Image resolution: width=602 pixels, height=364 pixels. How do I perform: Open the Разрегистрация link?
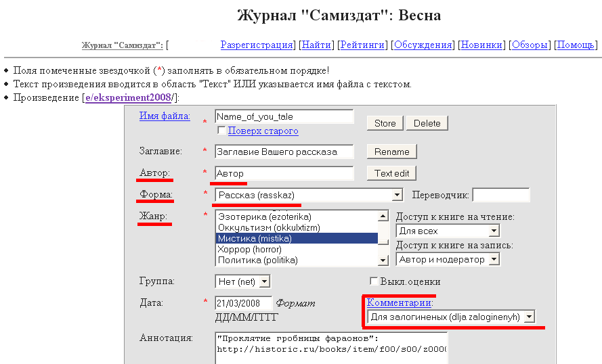256,45
